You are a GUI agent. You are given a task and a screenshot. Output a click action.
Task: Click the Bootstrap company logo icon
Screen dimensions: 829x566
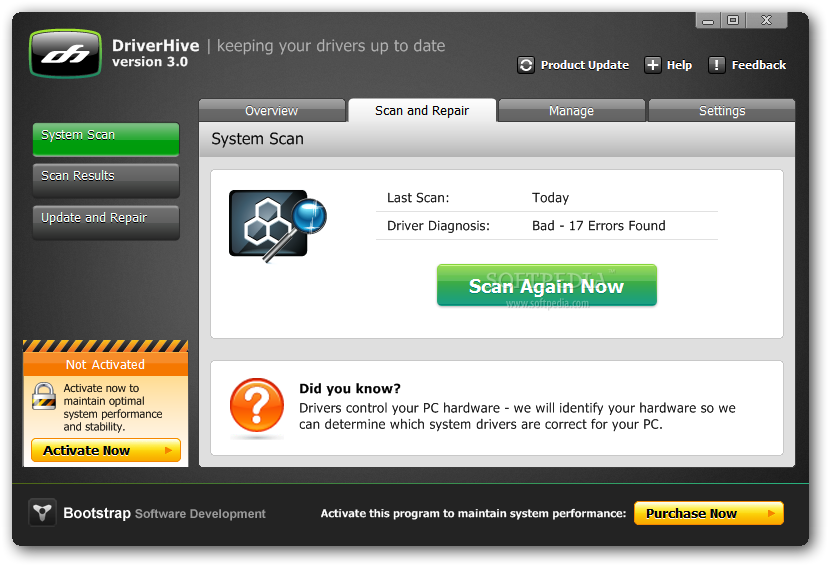[42, 513]
